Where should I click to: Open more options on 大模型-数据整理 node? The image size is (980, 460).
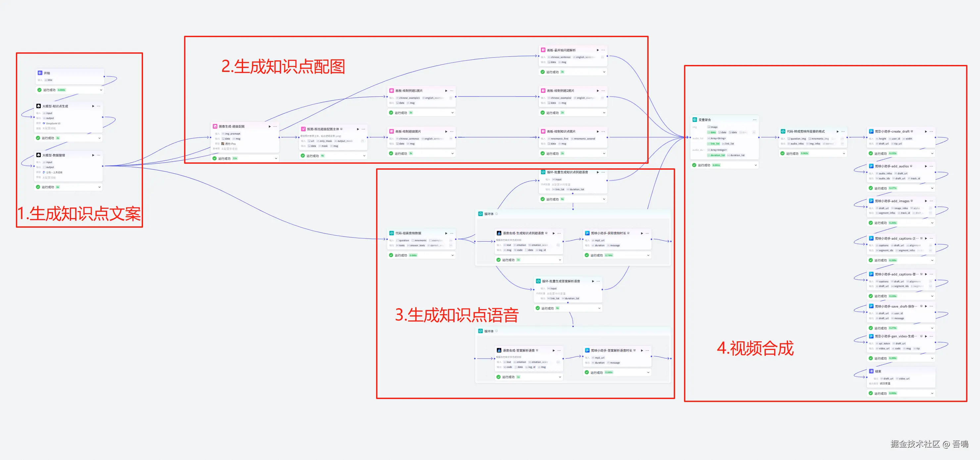(x=99, y=155)
